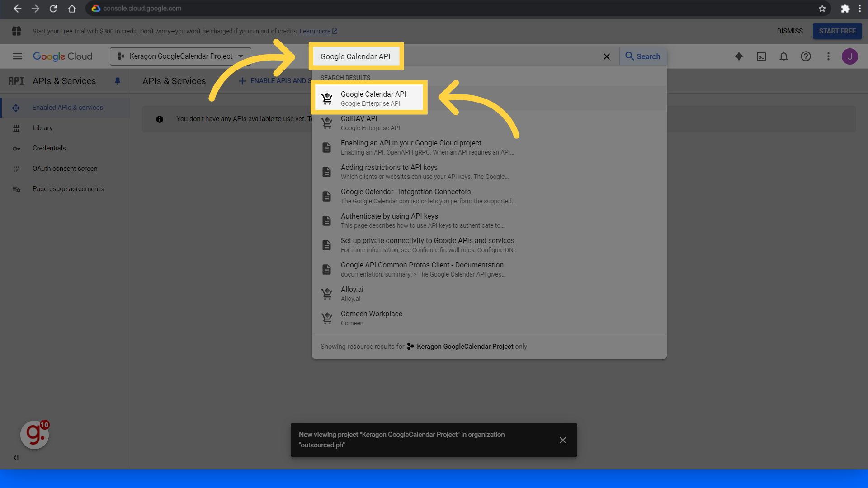The width and height of the screenshot is (868, 488).
Task: Click the START FREE button
Action: (837, 31)
